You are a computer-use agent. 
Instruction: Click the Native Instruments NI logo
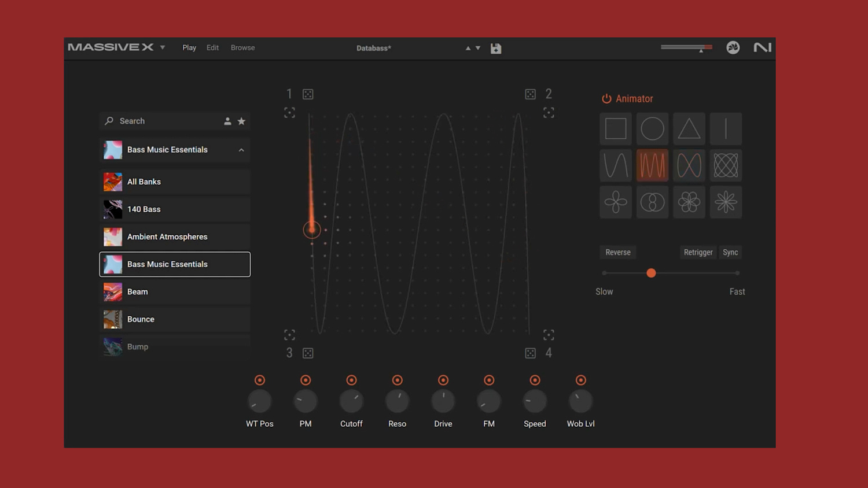762,48
